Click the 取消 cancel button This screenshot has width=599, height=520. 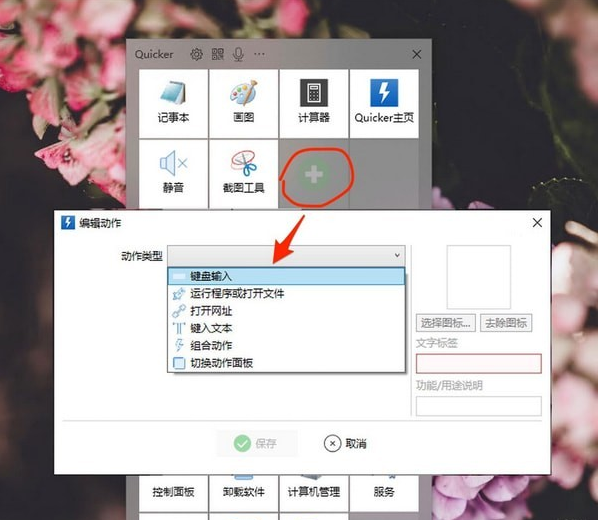pos(346,444)
